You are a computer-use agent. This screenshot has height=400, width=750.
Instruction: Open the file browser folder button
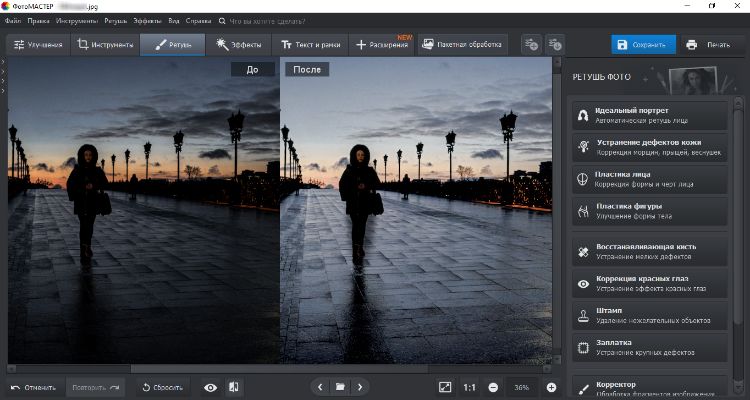[x=340, y=387]
